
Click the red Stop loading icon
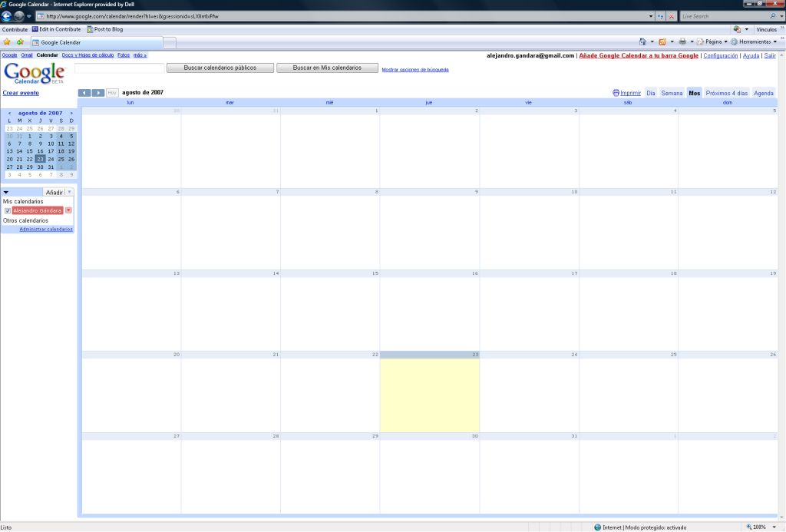tap(671, 16)
